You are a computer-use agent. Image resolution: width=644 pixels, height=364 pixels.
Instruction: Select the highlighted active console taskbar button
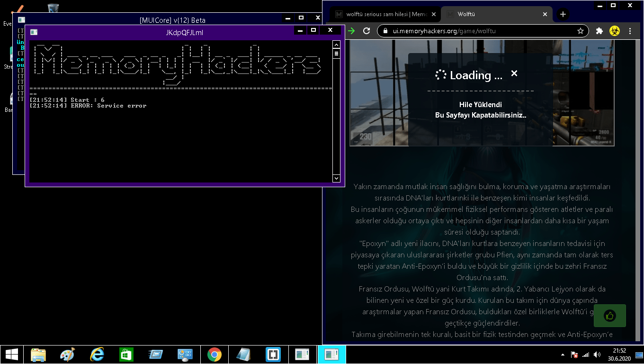331,355
